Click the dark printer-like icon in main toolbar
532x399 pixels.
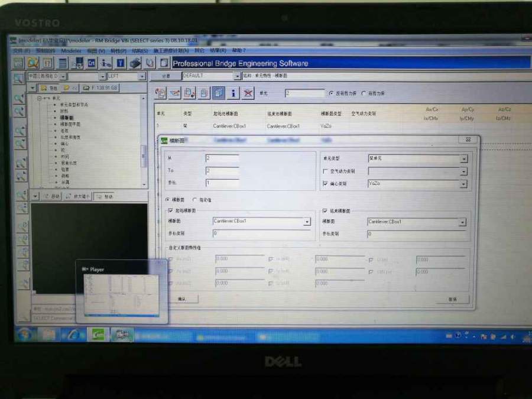coord(135,63)
